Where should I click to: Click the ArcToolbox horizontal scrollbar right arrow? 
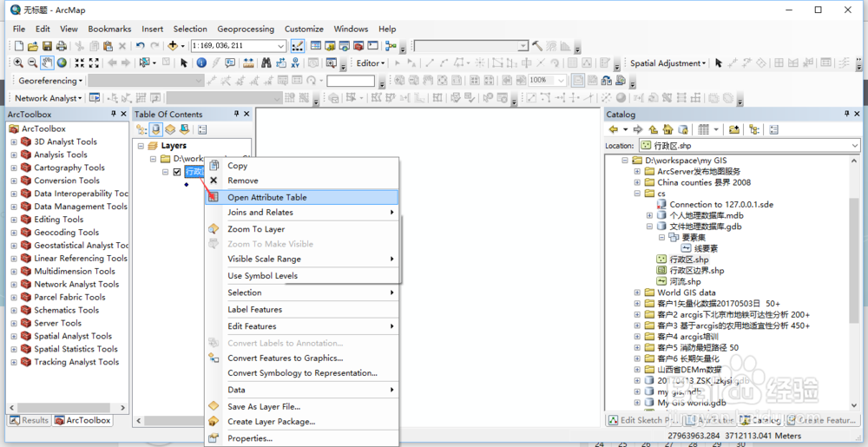coord(123,407)
